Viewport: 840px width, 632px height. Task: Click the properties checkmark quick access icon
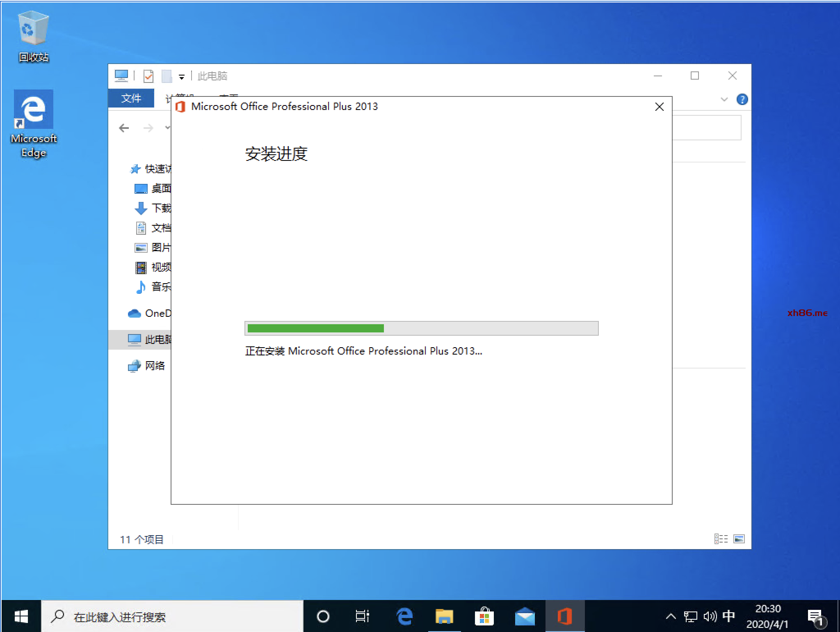(148, 76)
